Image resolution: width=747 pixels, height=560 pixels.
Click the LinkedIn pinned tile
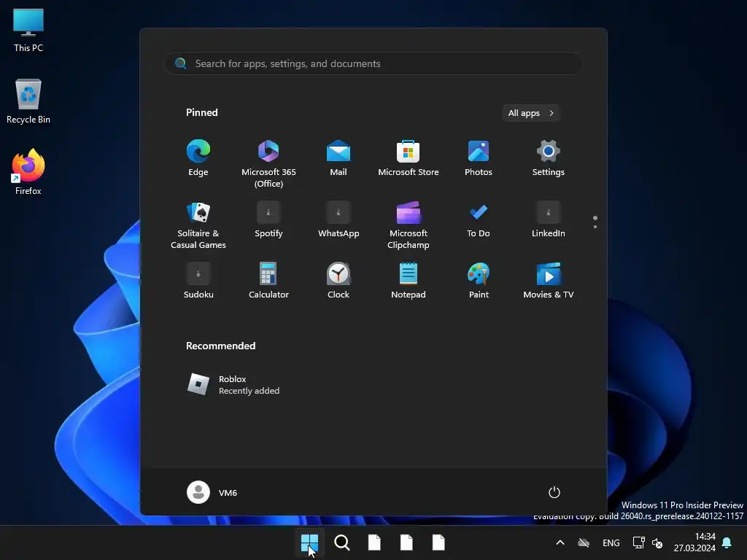coord(549,219)
